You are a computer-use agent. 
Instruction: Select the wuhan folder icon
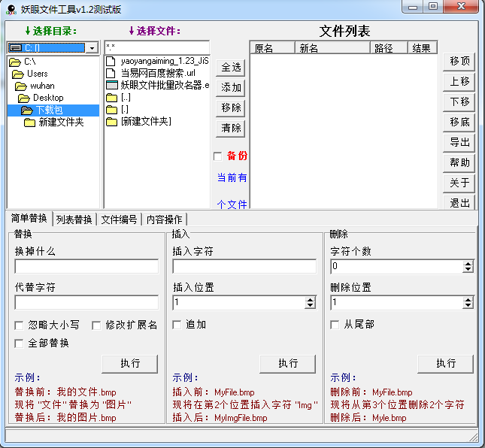[x=21, y=86]
